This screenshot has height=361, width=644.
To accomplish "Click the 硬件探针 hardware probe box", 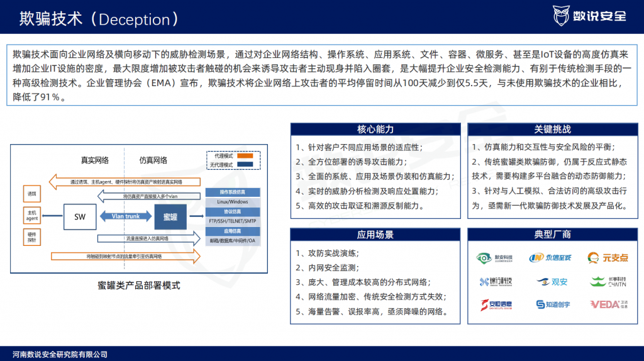I will (31, 237).
